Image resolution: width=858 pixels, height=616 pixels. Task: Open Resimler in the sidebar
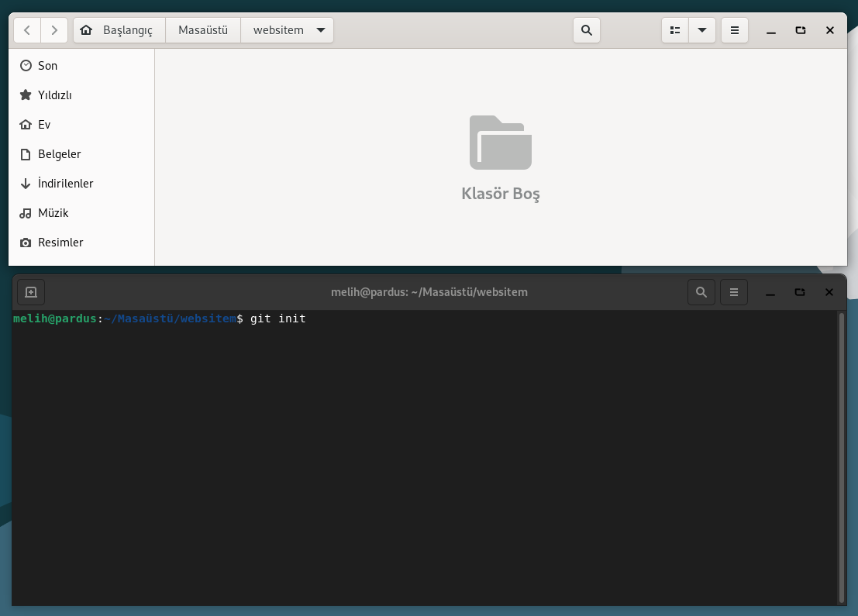(81, 243)
